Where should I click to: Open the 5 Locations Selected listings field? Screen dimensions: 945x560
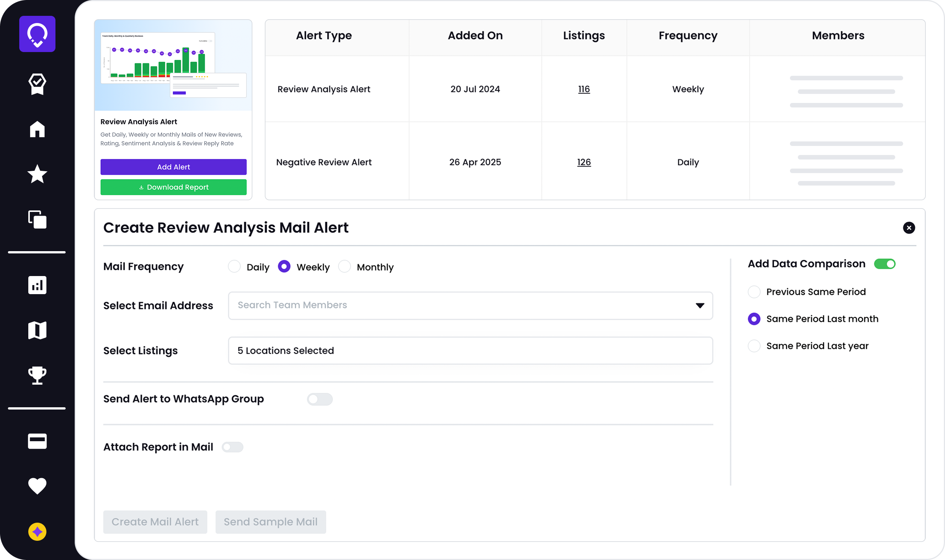pos(470,351)
